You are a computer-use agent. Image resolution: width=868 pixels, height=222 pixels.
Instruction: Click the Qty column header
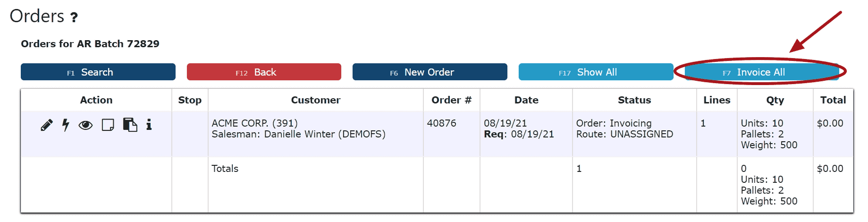pos(775,100)
